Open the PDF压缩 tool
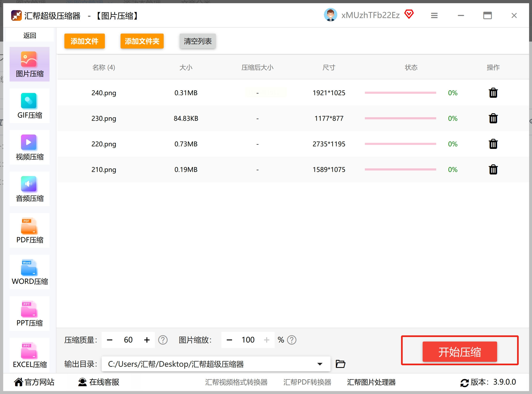Viewport: 532px width, 394px height. pyautogui.click(x=30, y=231)
